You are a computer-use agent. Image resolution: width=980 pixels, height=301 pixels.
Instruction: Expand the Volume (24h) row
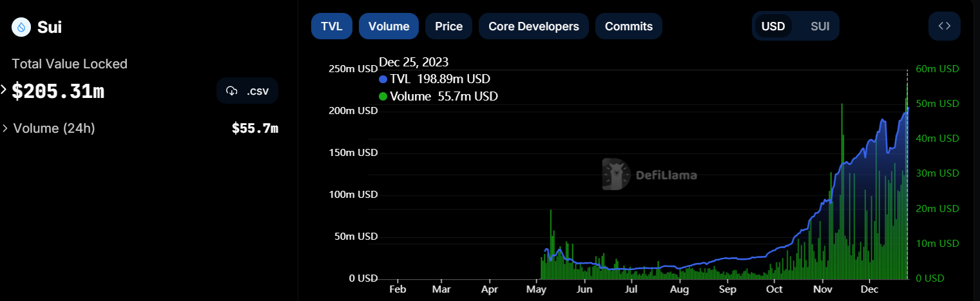[x=5, y=128]
